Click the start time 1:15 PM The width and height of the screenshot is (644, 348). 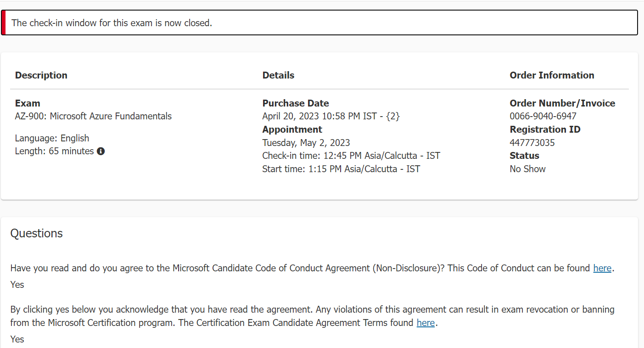point(341,168)
